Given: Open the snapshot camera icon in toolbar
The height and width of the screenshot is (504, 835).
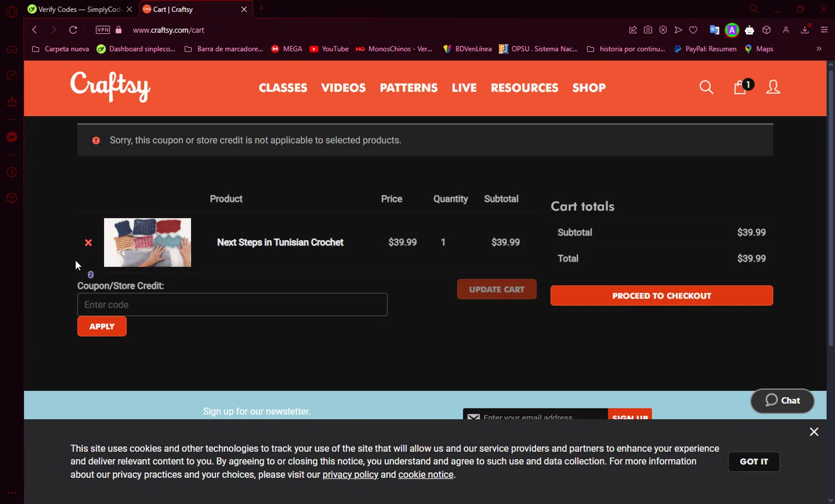Looking at the screenshot, I should (x=648, y=30).
